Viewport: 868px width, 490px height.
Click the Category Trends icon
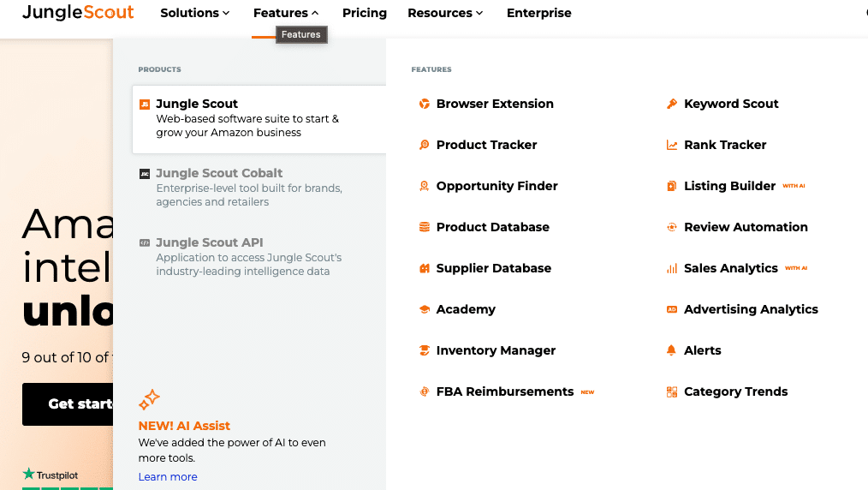click(671, 392)
